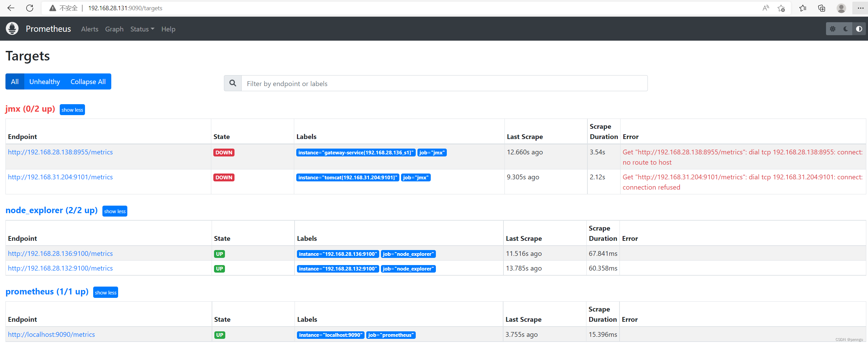Viewport: 868px width, 345px height.
Task: Click UP badge for localhost:9090
Action: point(220,335)
